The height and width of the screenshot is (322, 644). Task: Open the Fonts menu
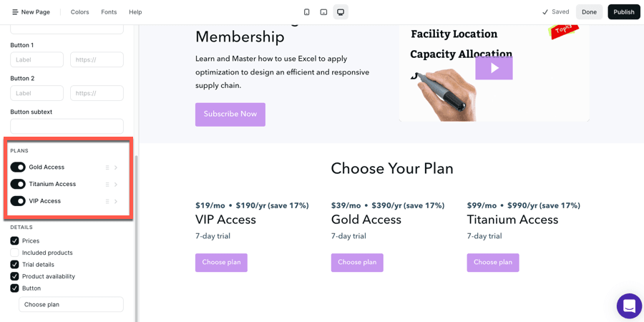tap(109, 12)
